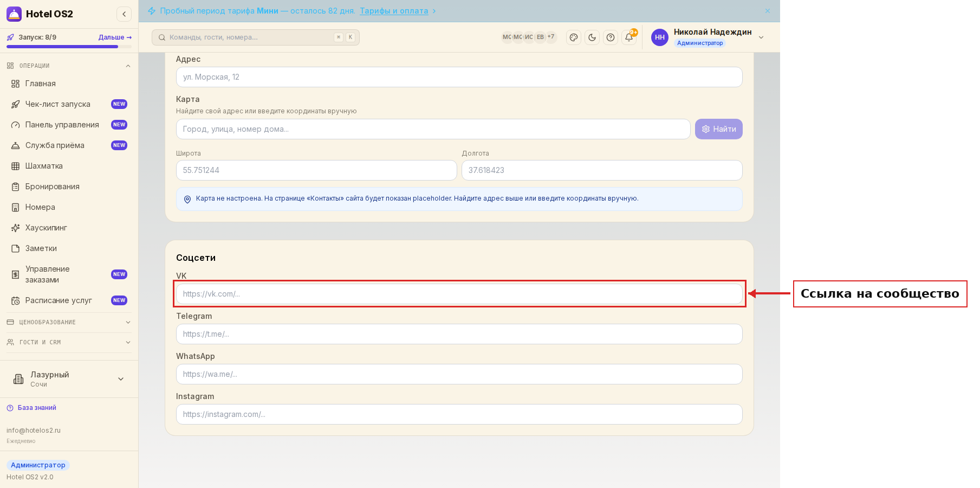
Task: Open Главная in the sidebar
Action: coord(69,84)
